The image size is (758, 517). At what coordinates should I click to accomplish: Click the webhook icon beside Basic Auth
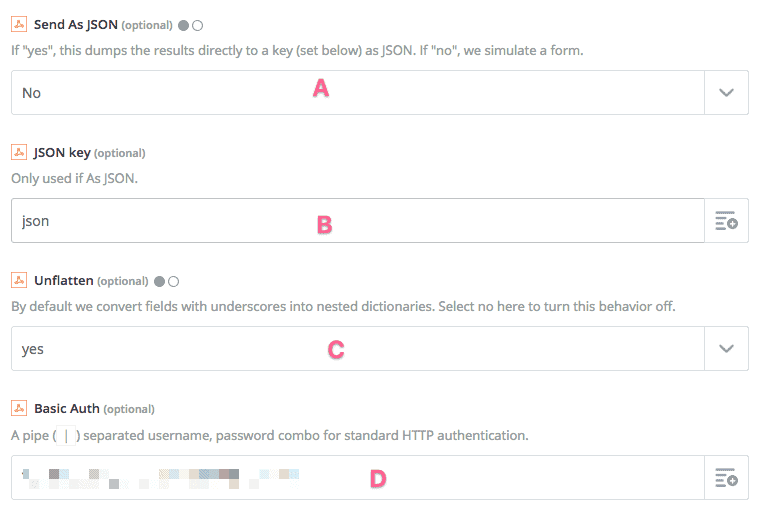[x=19, y=408]
